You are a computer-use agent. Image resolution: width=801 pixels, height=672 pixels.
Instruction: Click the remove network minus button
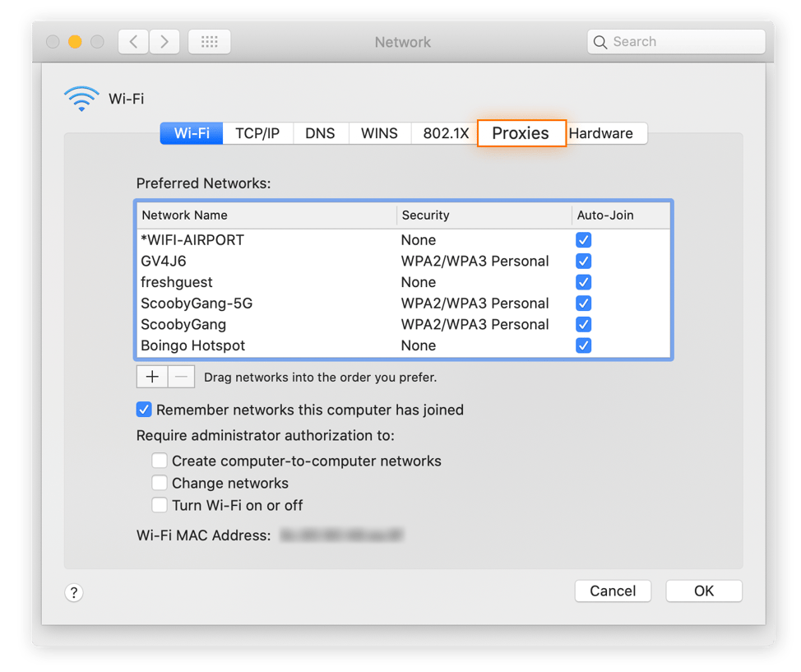point(180,376)
